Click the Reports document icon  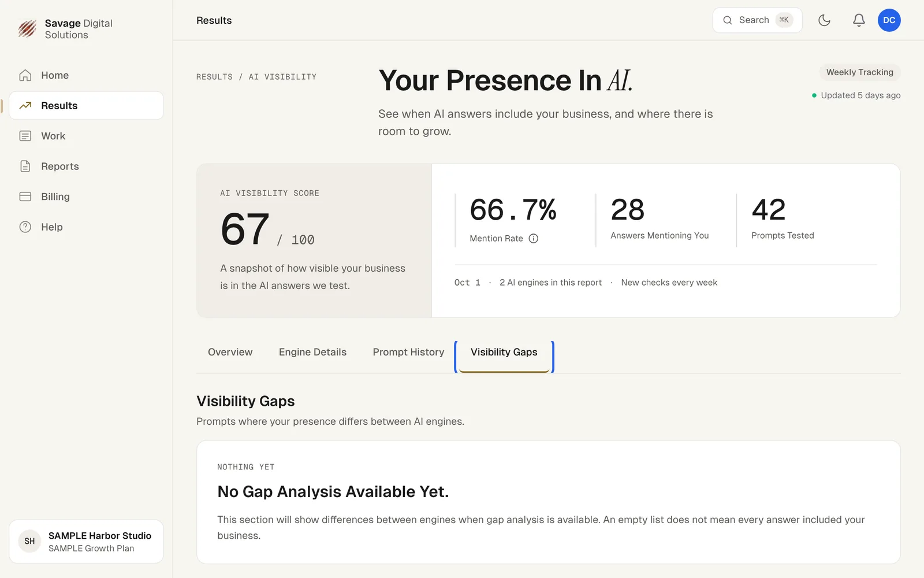pyautogui.click(x=25, y=166)
